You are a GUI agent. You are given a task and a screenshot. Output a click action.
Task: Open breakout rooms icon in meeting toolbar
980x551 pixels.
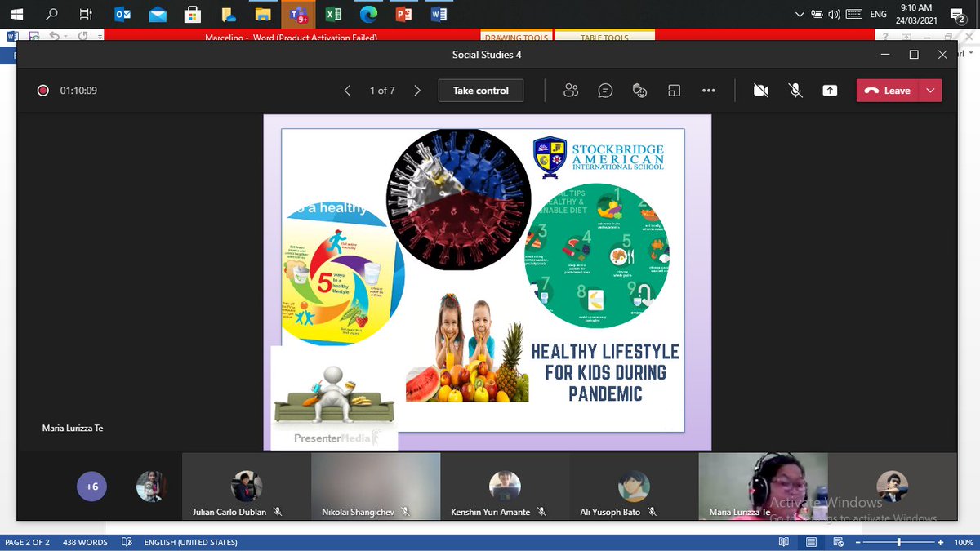click(x=674, y=91)
